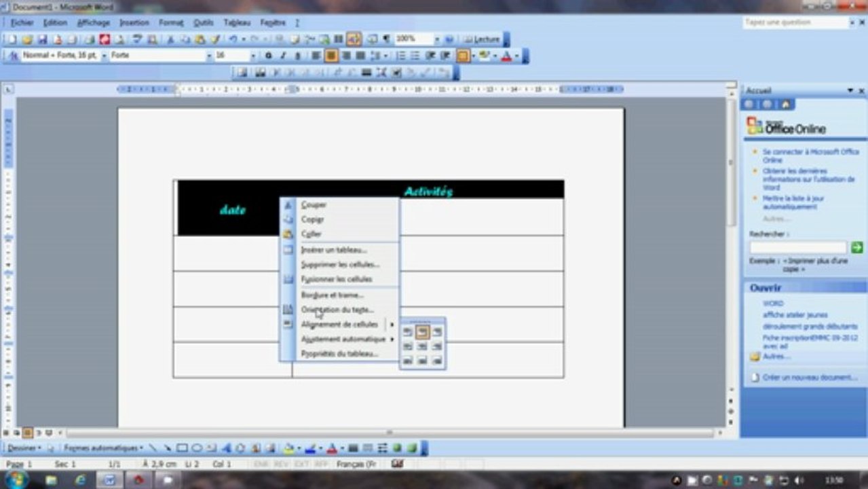Select the middle-center cell alignment icon

(422, 346)
